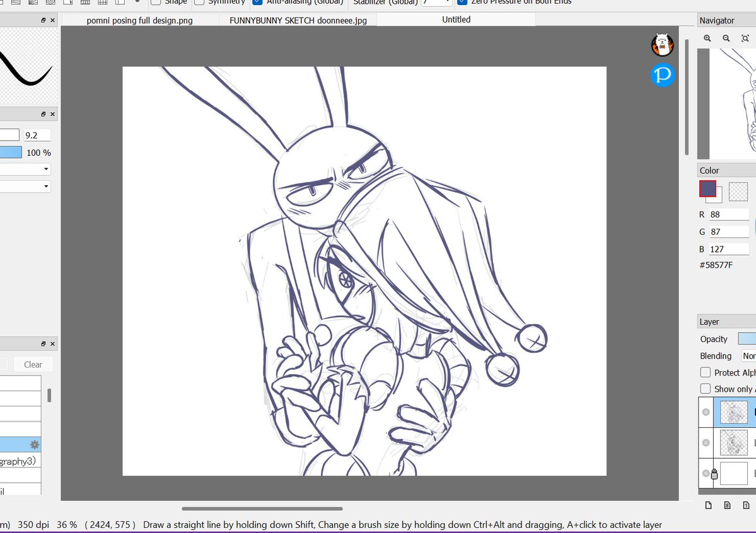Select the white background color swatch
The height and width of the screenshot is (533, 756).
[718, 198]
